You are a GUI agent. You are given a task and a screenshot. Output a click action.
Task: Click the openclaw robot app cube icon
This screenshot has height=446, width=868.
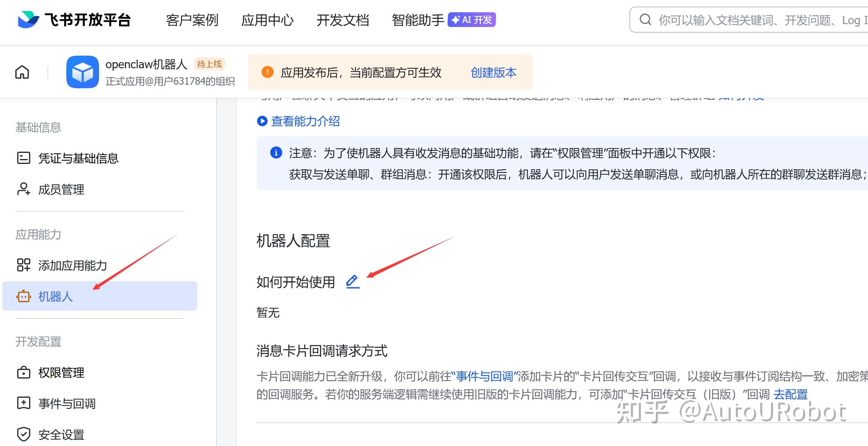82,72
